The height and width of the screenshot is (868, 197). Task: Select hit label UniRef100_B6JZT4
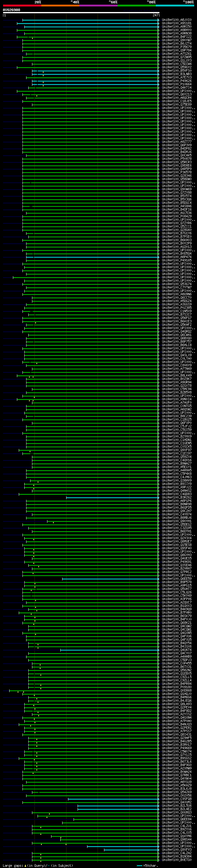click(x=177, y=43)
